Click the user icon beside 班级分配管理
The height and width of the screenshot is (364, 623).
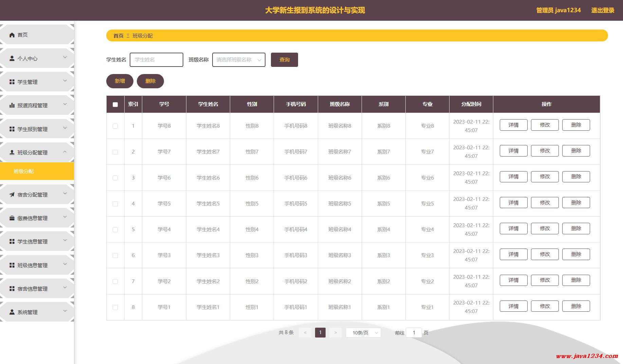click(x=12, y=152)
